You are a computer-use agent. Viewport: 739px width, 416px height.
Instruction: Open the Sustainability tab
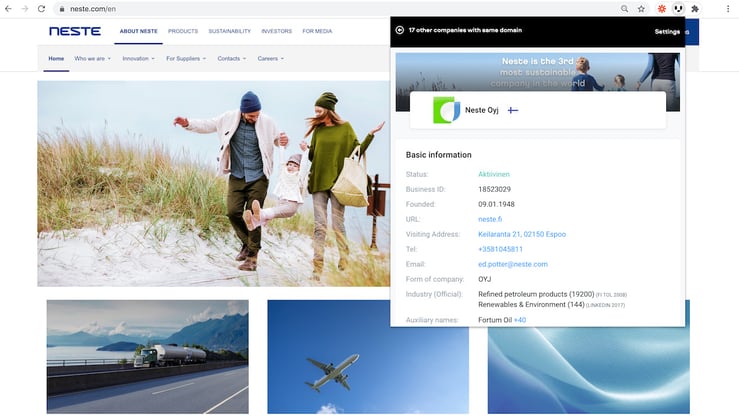pos(229,31)
